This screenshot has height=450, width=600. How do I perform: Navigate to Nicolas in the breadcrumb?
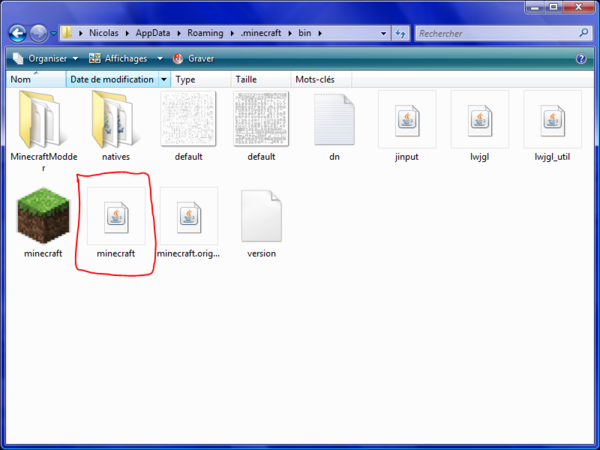coord(104,33)
